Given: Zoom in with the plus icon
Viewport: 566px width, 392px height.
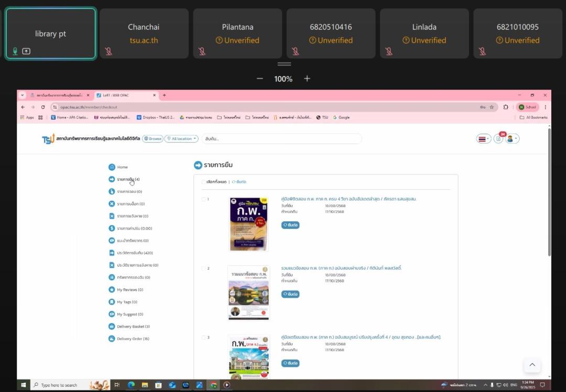Looking at the screenshot, I should [x=307, y=79].
